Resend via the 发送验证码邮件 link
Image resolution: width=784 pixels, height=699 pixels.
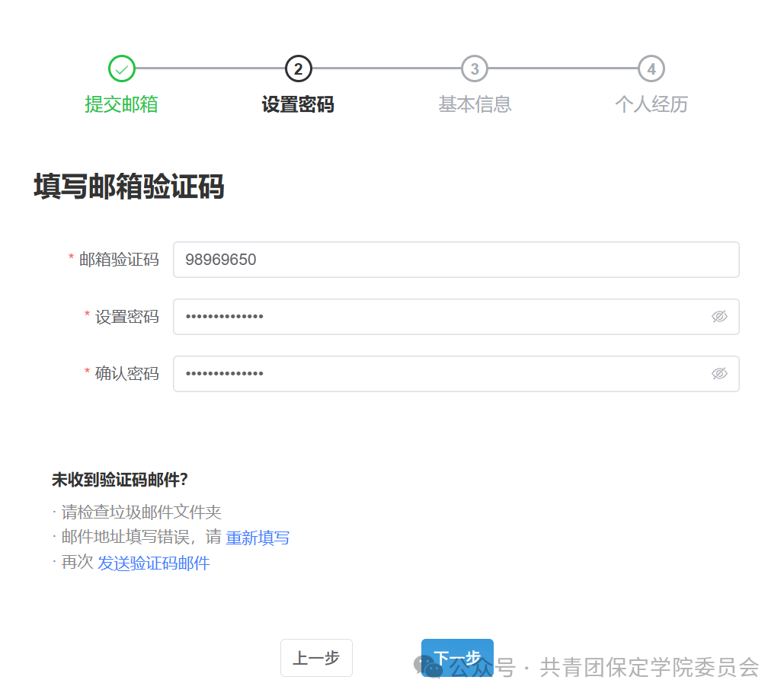[153, 563]
